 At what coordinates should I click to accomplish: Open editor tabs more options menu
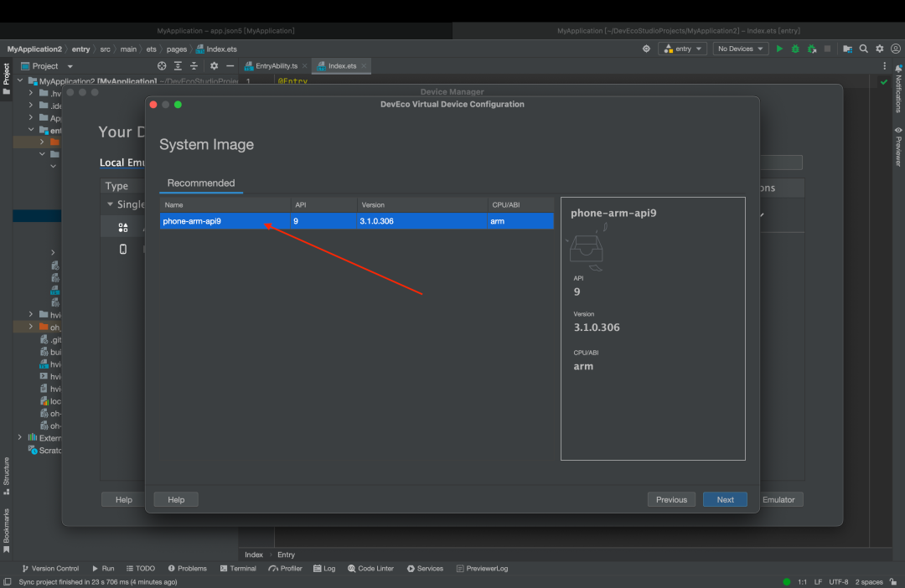(x=884, y=66)
